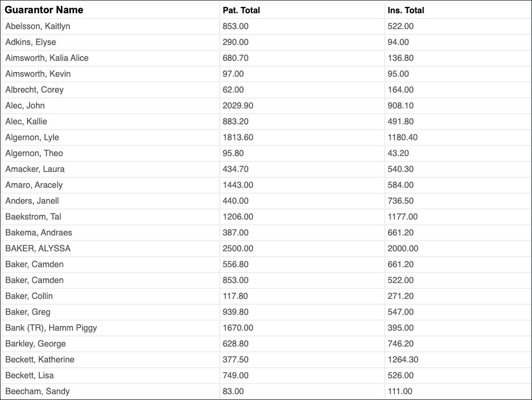The width and height of the screenshot is (532, 400).
Task: Select the Alec, John guarantor row
Action: coord(266,105)
